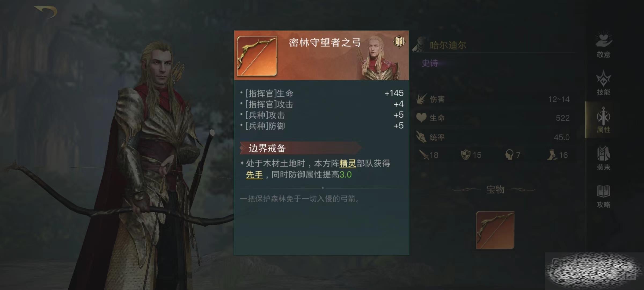Open the 装束 outfit tab
Image resolution: width=644 pixels, height=290 pixels.
603,158
